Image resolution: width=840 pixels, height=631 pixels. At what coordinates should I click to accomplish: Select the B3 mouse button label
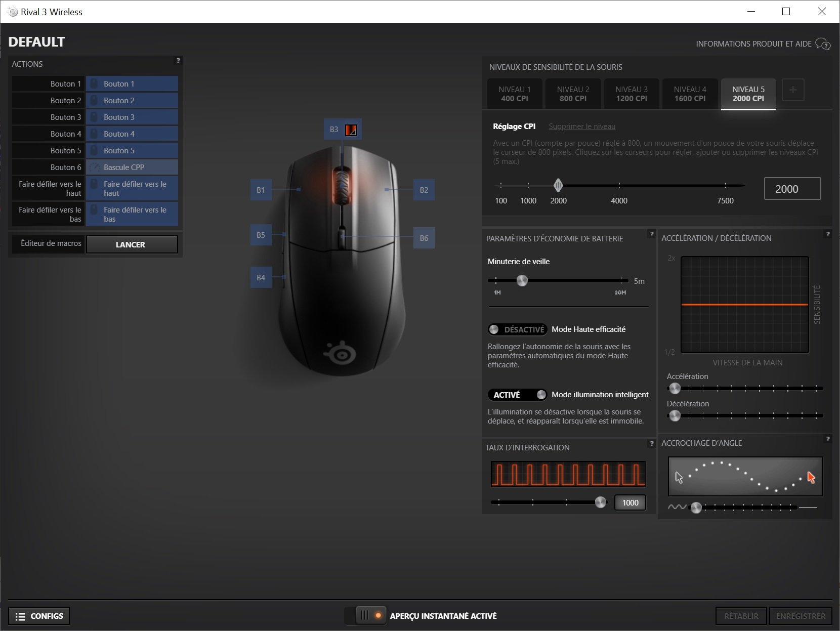334,130
